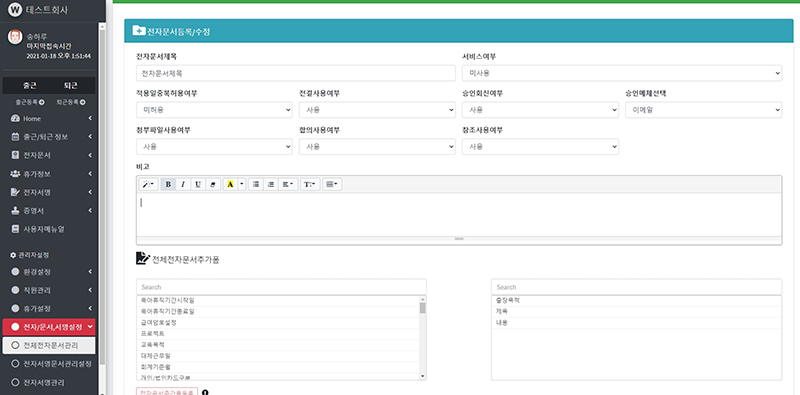Select 전체전자문서관리 submenu item
The height and width of the screenshot is (395, 800).
click(x=49, y=345)
